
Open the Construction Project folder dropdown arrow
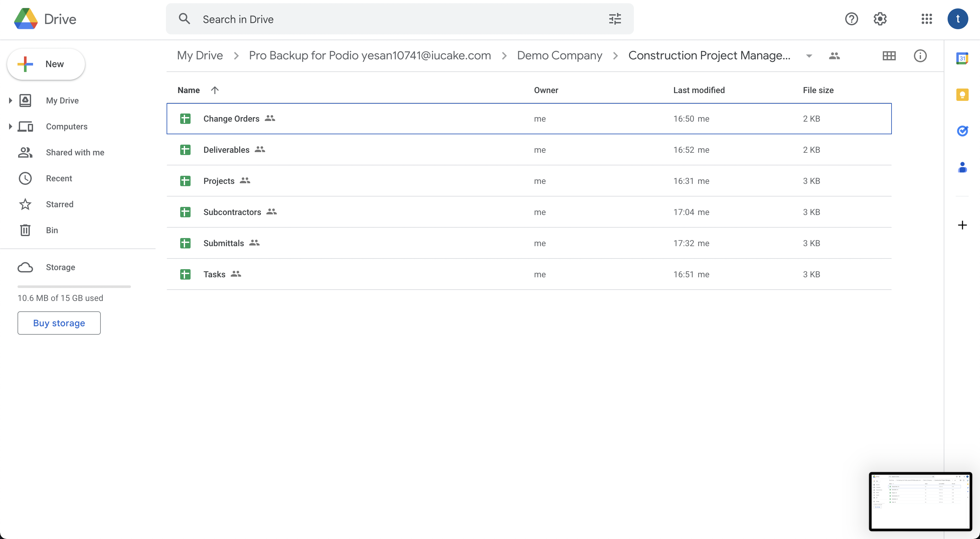tap(809, 56)
